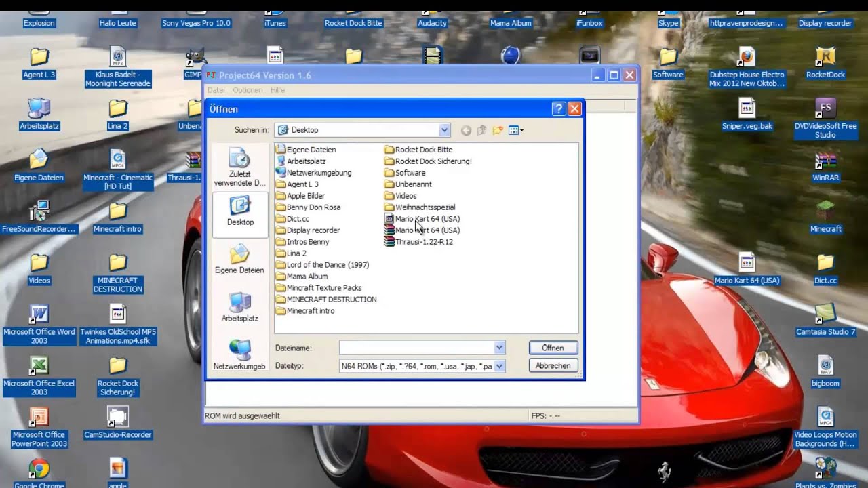Select the Microsoft Office PowerPoint 2003 shortcut

click(x=39, y=428)
